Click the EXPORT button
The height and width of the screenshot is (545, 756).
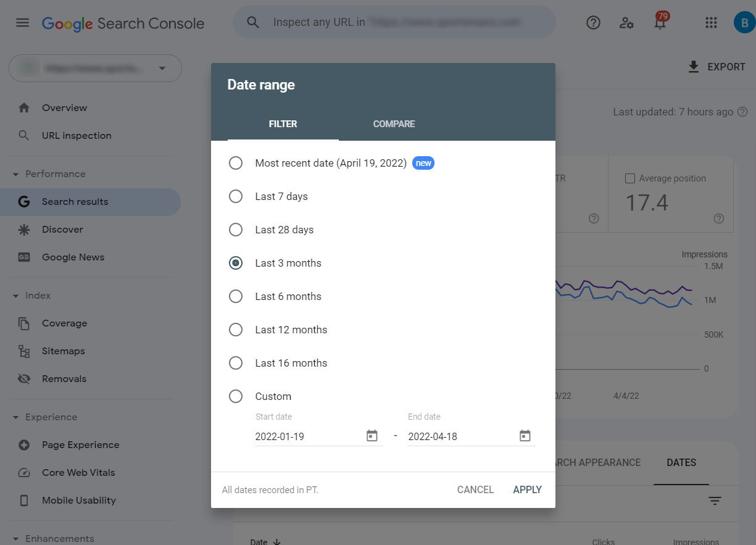(x=717, y=67)
